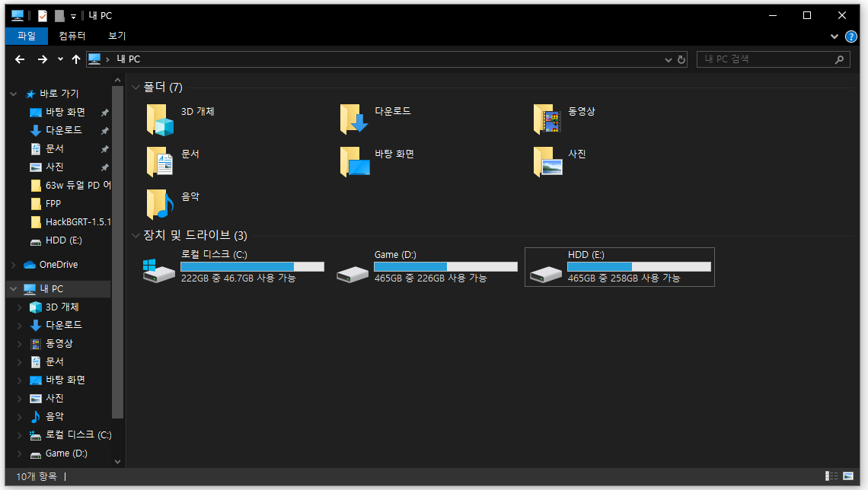Click the navigation pane scrollbar down arrow
The height and width of the screenshot is (490, 868).
[117, 461]
